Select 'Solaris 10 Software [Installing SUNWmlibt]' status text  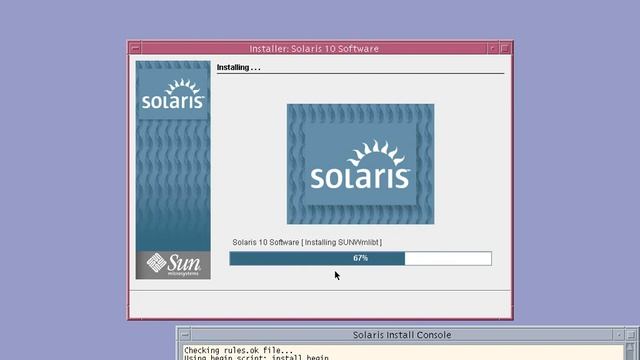click(x=307, y=242)
